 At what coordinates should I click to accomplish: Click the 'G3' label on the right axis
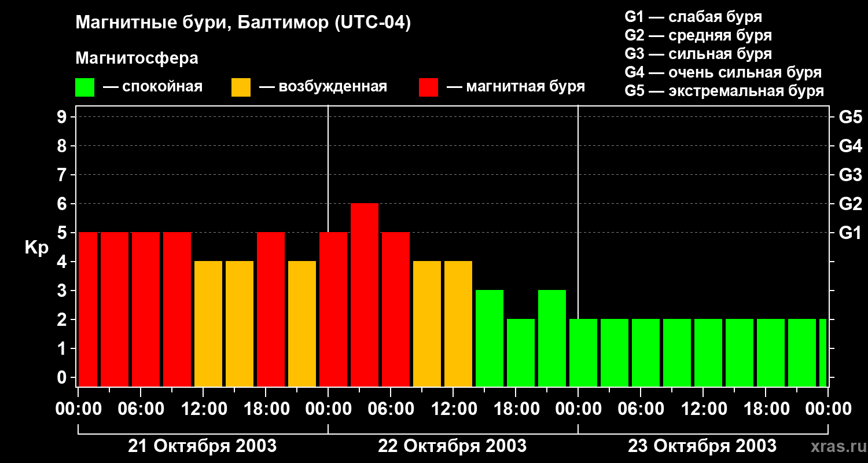(851, 175)
